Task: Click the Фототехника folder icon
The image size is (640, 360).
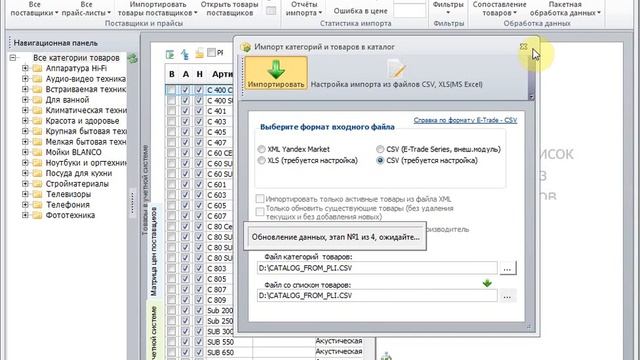Action: coord(38,215)
